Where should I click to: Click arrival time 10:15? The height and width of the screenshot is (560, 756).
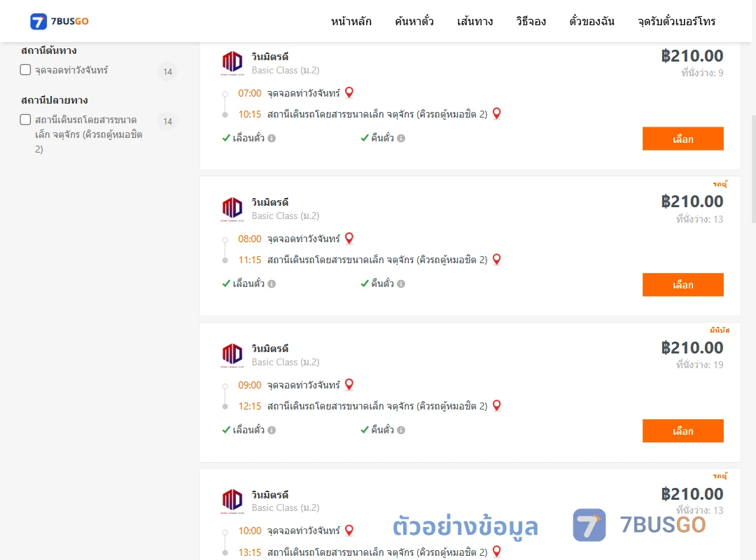click(x=250, y=114)
